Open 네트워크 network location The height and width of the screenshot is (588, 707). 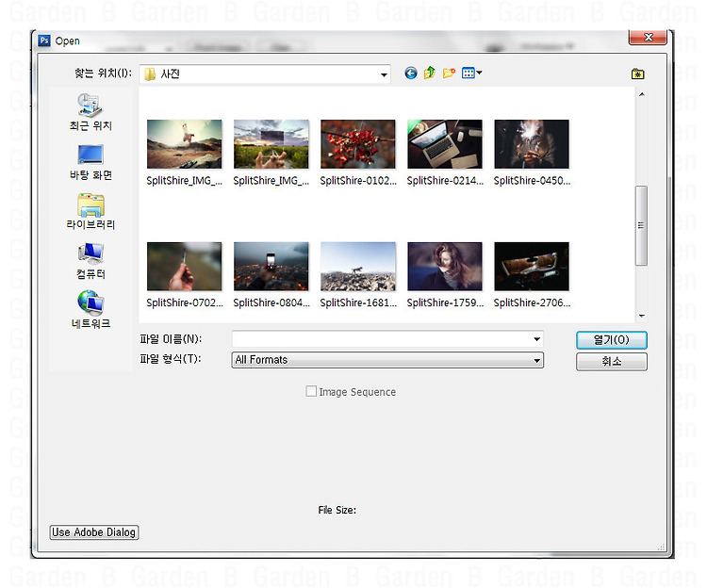point(90,310)
